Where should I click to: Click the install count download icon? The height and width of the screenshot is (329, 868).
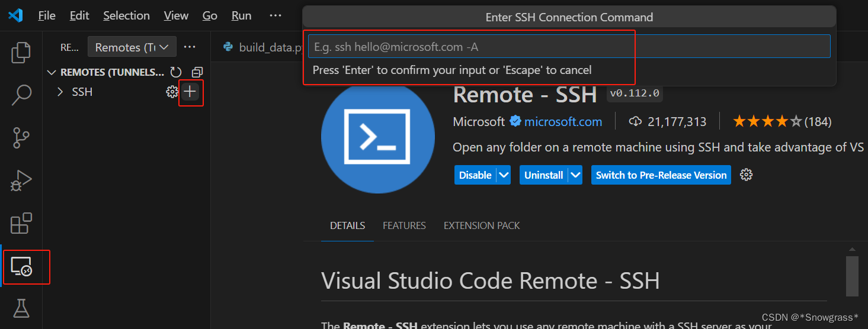pyautogui.click(x=635, y=121)
